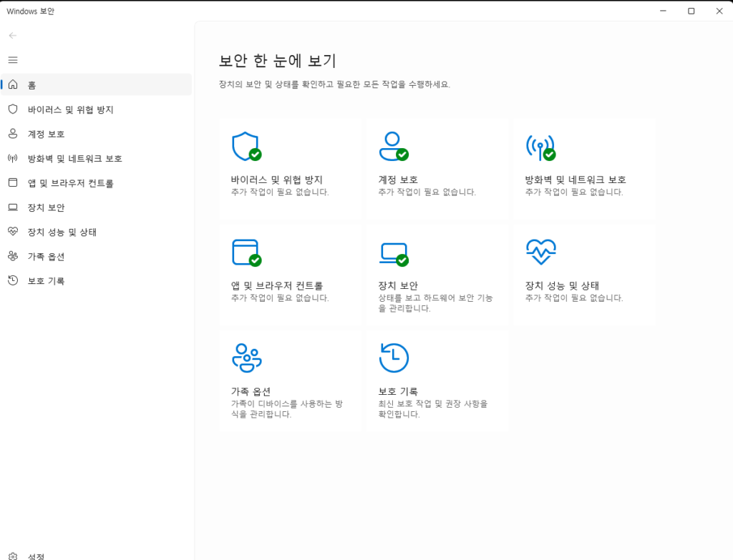The image size is (733, 560).
Task: Click the laptop icon beside 장치 보안 in sidebar
Action: pyautogui.click(x=13, y=207)
